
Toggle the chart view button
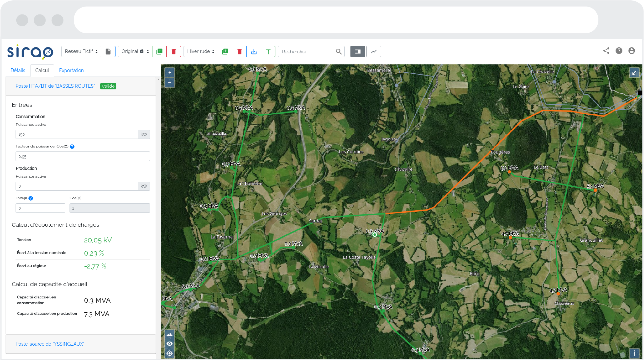374,52
